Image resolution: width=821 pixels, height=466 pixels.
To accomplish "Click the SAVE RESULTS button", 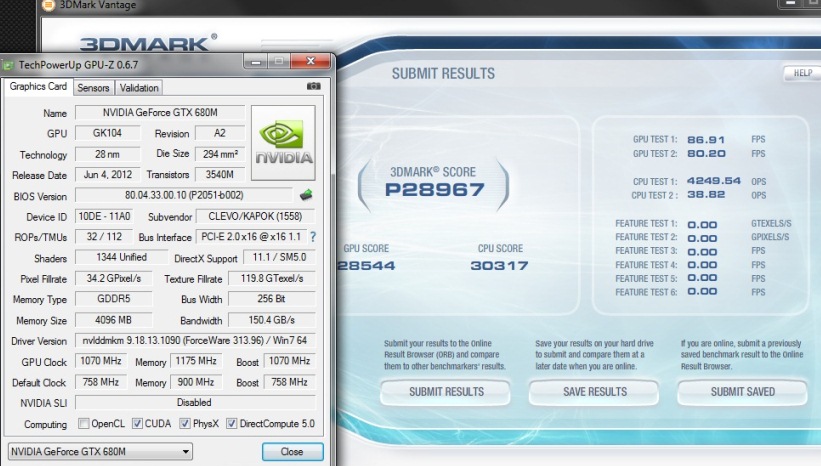I will 594,392.
